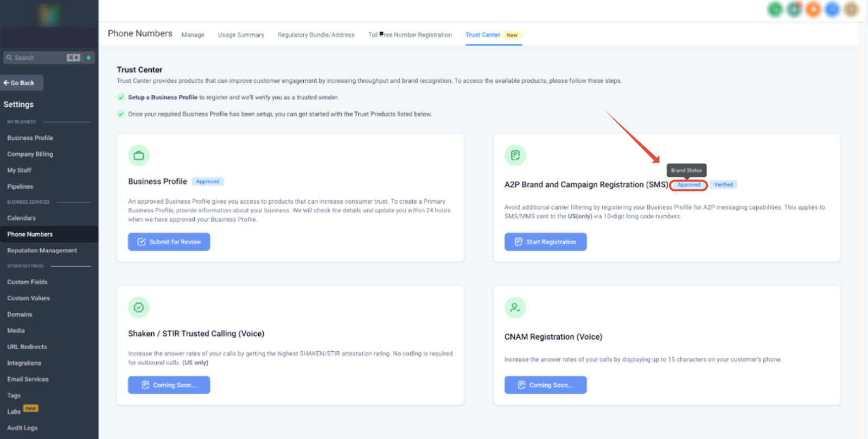This screenshot has width=868, height=439.
Task: Click the Start Registration button
Action: point(545,242)
